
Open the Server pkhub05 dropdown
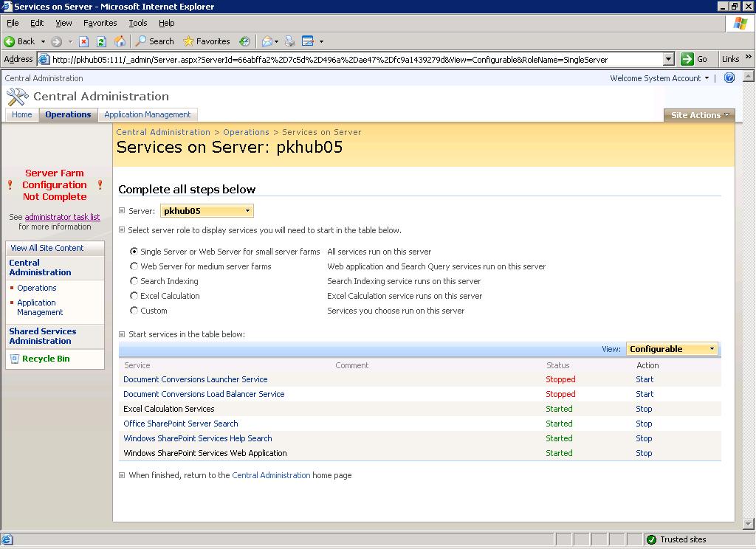(x=207, y=210)
